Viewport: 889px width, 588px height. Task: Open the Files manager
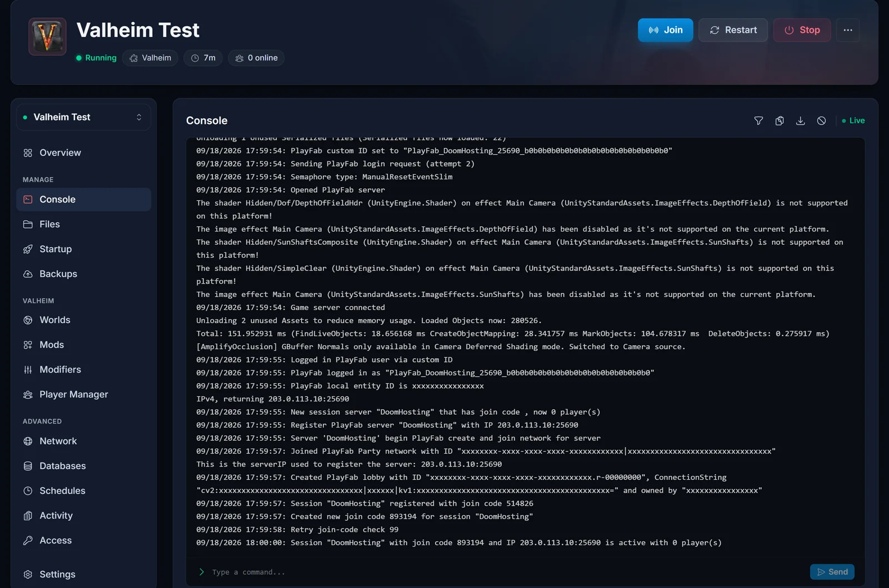(x=83, y=224)
